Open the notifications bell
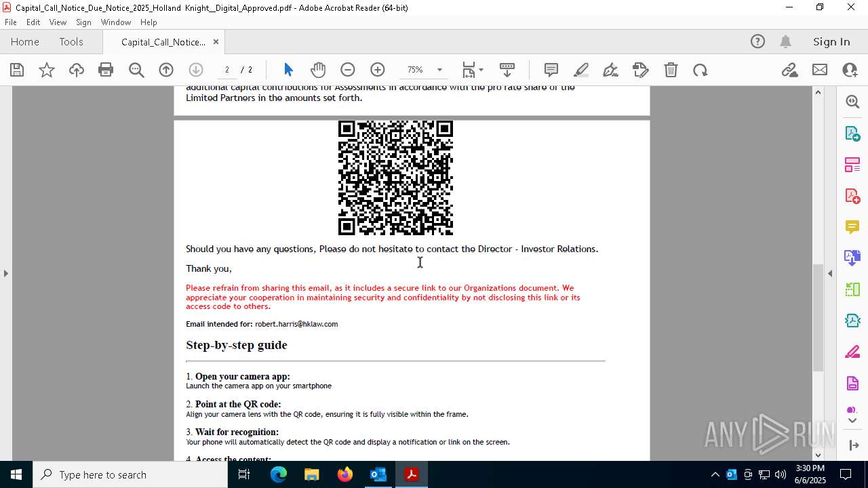This screenshot has height=488, width=868. (785, 41)
